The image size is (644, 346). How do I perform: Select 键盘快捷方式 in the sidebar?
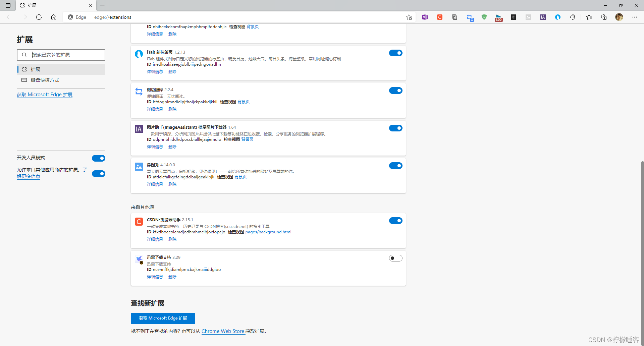pyautogui.click(x=61, y=80)
